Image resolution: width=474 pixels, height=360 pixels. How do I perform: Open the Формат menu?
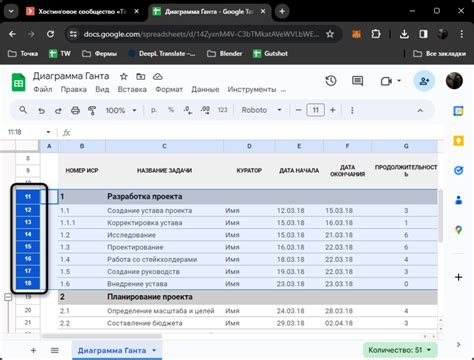tap(169, 89)
